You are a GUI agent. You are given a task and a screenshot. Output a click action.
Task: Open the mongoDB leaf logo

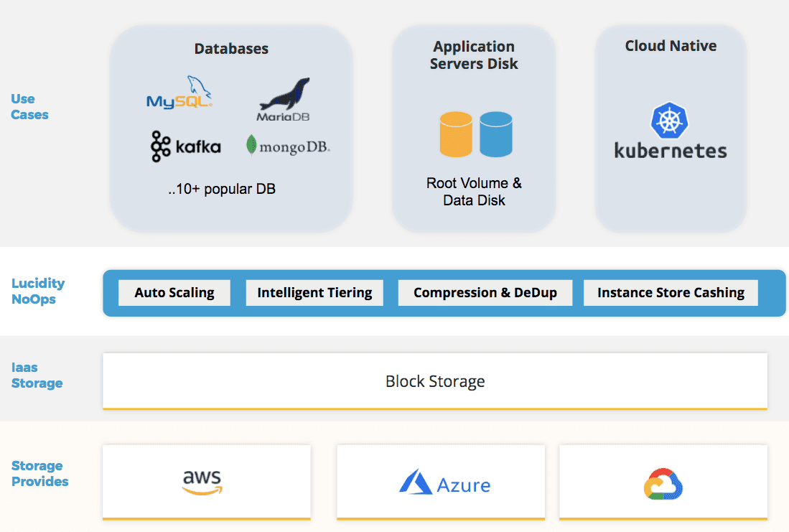(x=288, y=146)
